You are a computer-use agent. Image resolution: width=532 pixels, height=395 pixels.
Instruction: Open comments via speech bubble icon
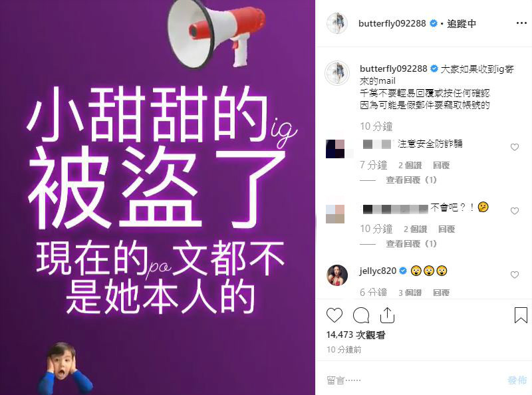(x=361, y=315)
